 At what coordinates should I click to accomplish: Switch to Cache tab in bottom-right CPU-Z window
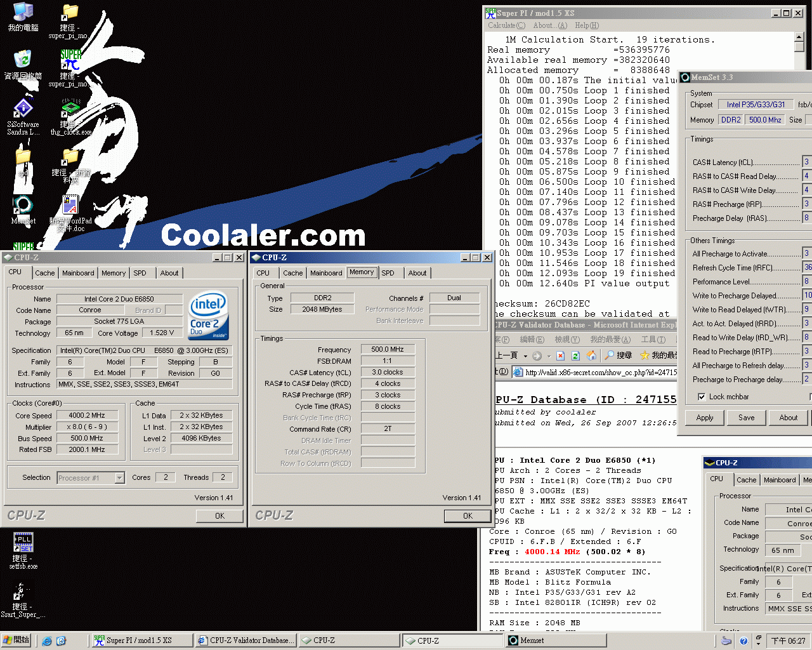point(746,480)
